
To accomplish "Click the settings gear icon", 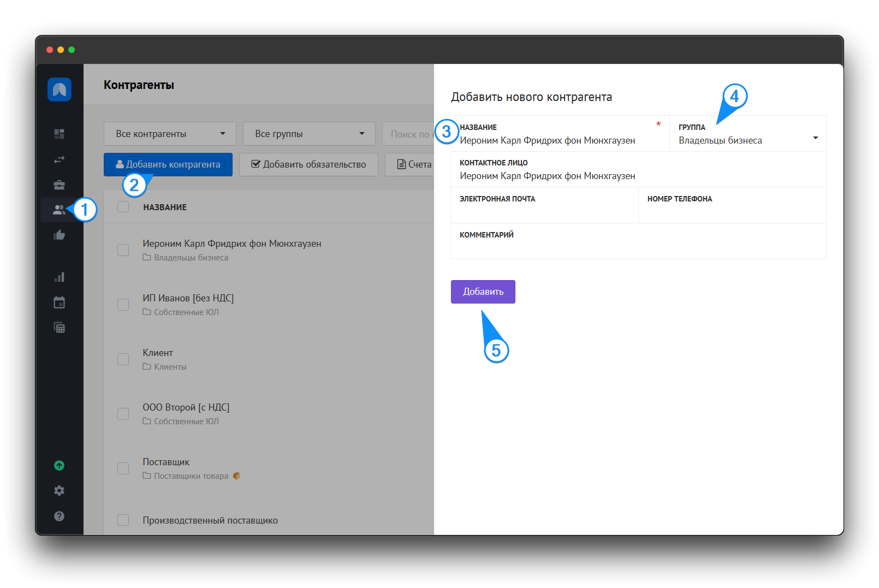I will coord(60,491).
